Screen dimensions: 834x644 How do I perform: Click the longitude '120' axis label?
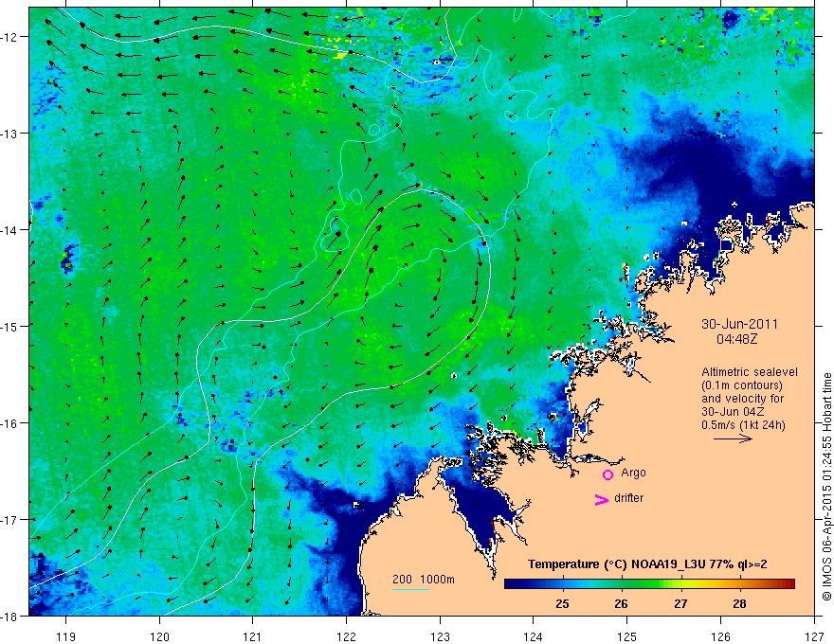(x=159, y=636)
